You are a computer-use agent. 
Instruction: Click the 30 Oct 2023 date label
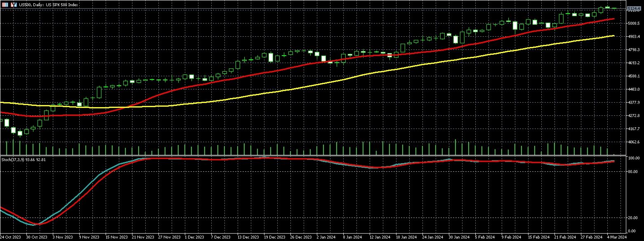click(36, 237)
